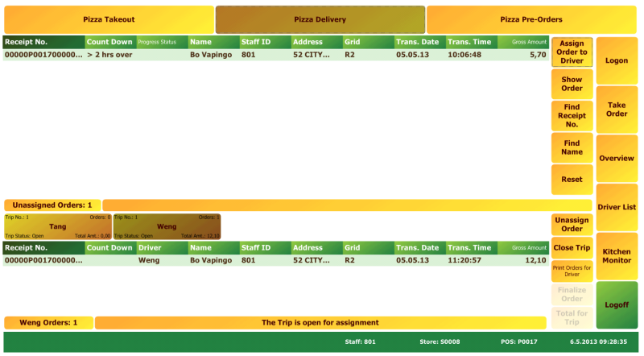Open the Driver List

click(x=617, y=207)
